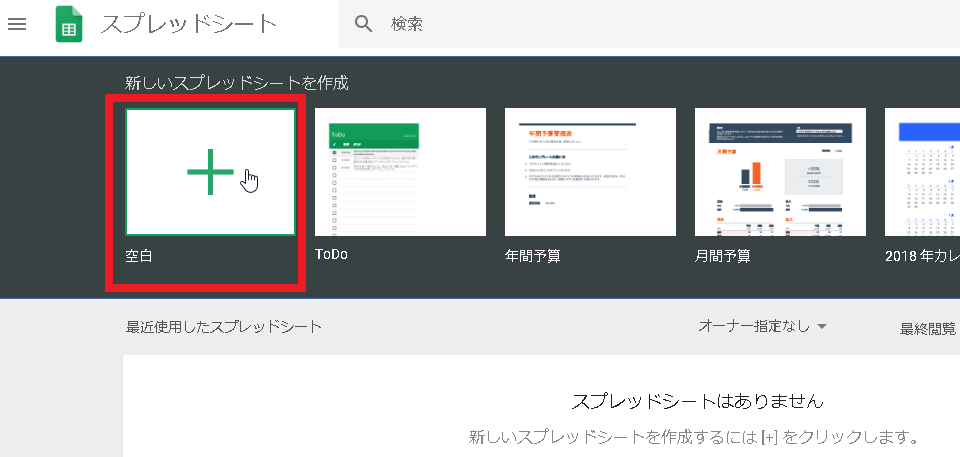Choose the 2018年カレンダー template thumbnail
The image size is (960, 457).
(924, 172)
